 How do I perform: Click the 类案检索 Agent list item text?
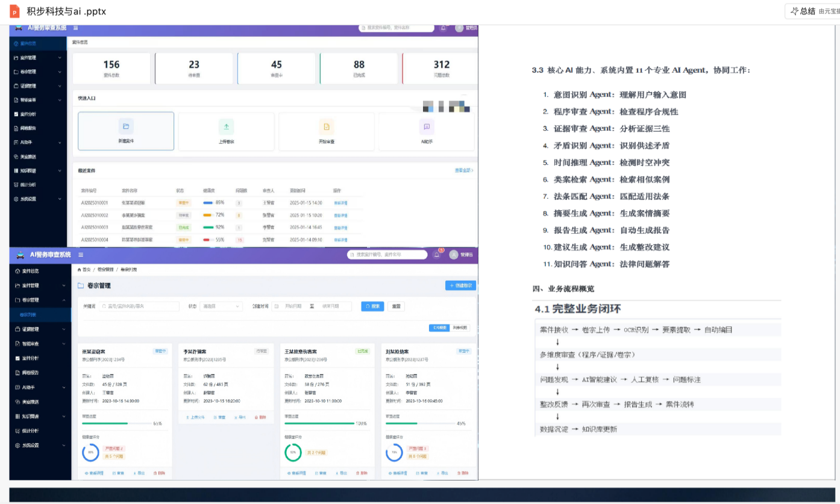click(x=611, y=179)
